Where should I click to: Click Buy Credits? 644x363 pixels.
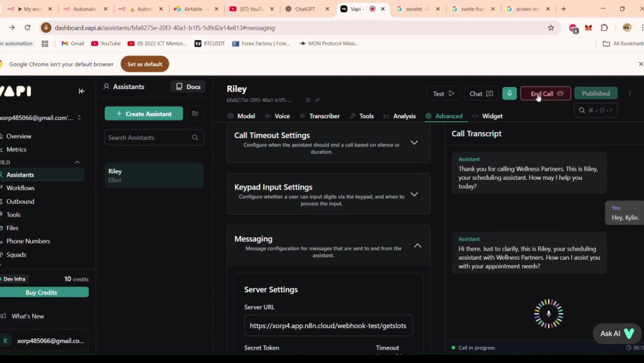tap(41, 292)
